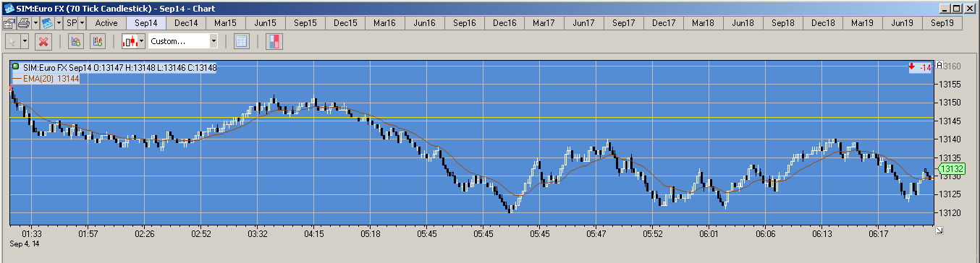Viewport: 980px width, 263px height.
Task: Click the red and blue DOM icon
Action: (275, 41)
